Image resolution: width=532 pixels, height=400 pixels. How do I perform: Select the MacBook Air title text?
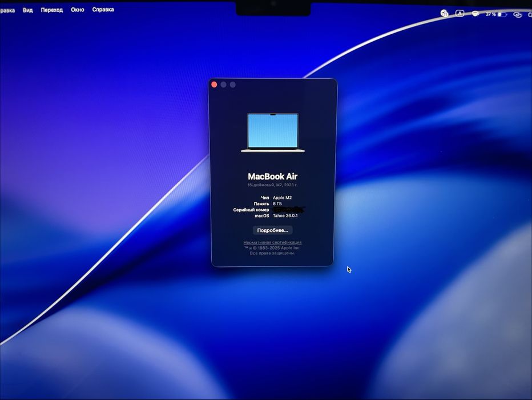click(272, 177)
